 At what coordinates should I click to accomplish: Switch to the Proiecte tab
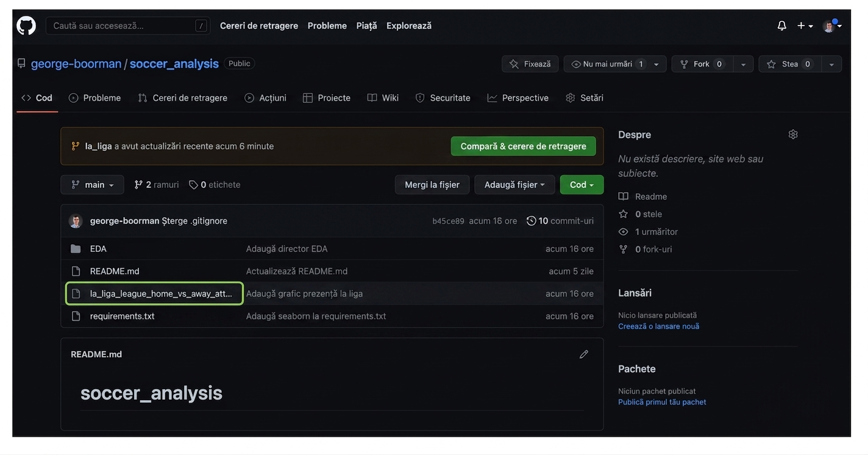pyautogui.click(x=327, y=98)
